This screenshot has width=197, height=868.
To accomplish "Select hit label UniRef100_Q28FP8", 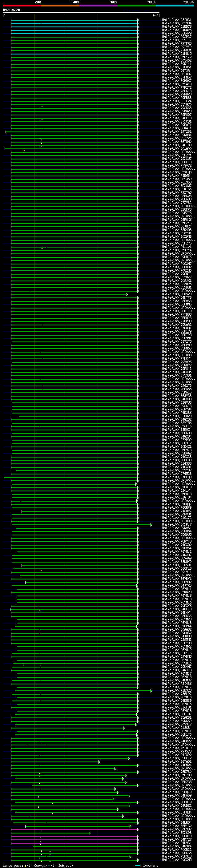I will coord(177,210).
